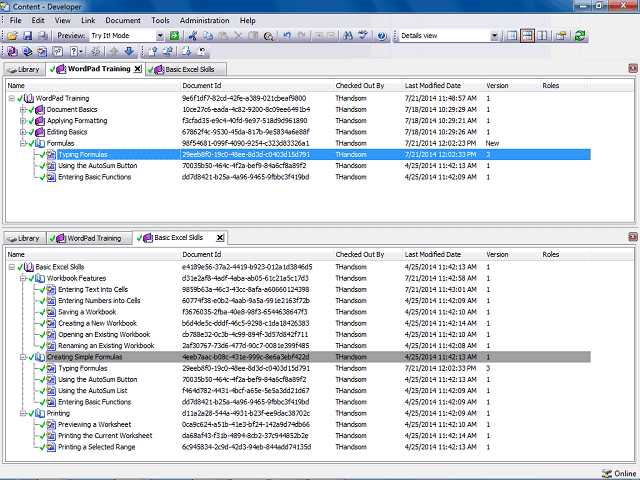This screenshot has height=480, width=640.
Task: Collapse the Workbook Features section
Action: pos(23,278)
